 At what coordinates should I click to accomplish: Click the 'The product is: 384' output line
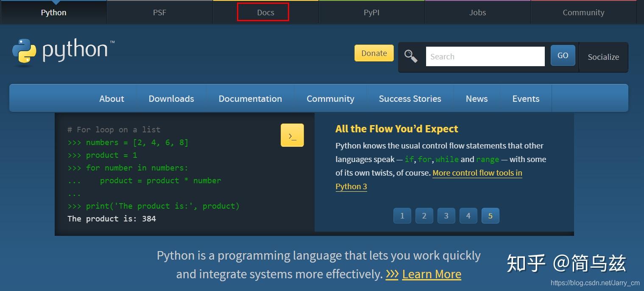click(x=112, y=219)
